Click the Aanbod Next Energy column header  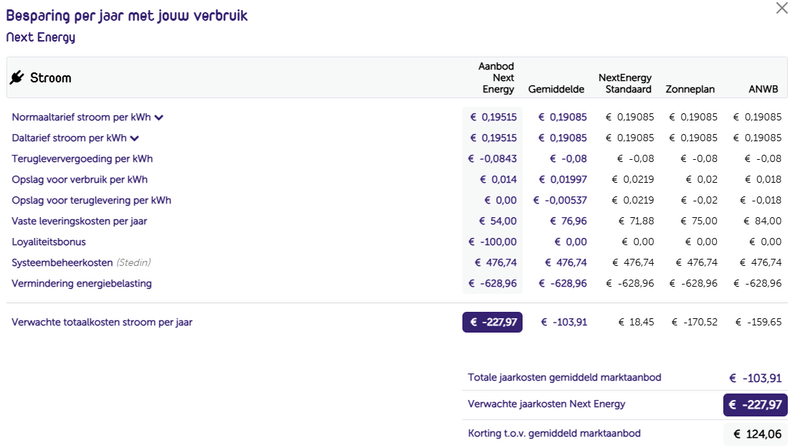pos(496,78)
